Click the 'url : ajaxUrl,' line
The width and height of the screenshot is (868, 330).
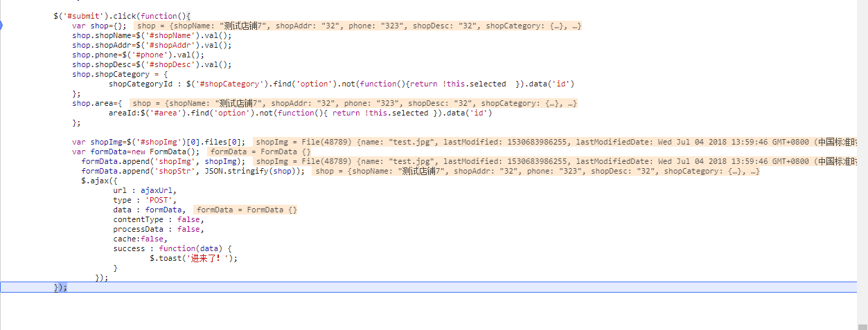pyautogui.click(x=145, y=190)
